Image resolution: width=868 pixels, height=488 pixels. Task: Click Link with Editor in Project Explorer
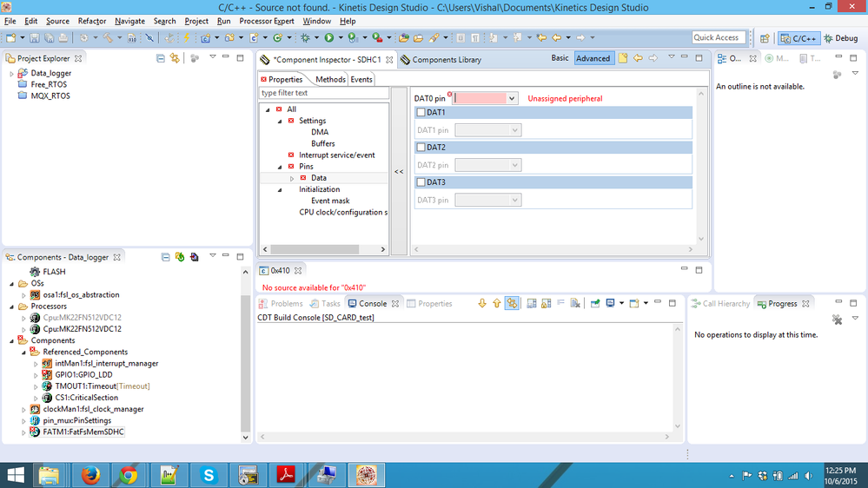175,58
